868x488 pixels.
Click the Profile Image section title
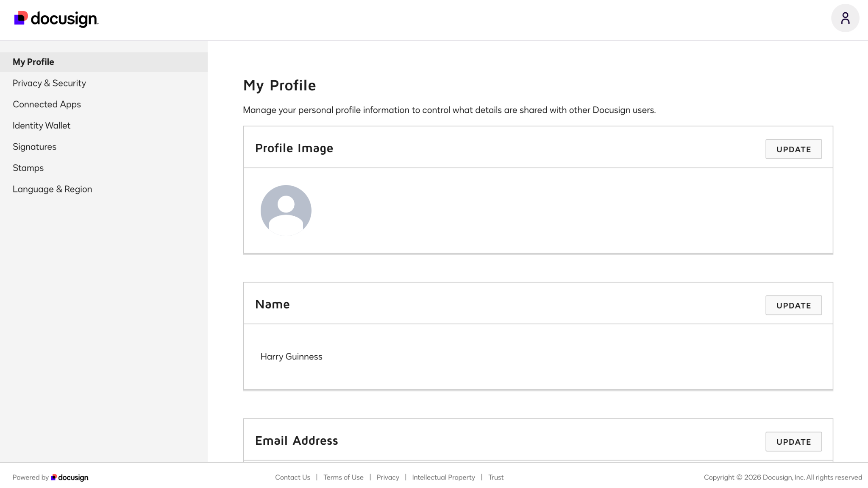[294, 148]
